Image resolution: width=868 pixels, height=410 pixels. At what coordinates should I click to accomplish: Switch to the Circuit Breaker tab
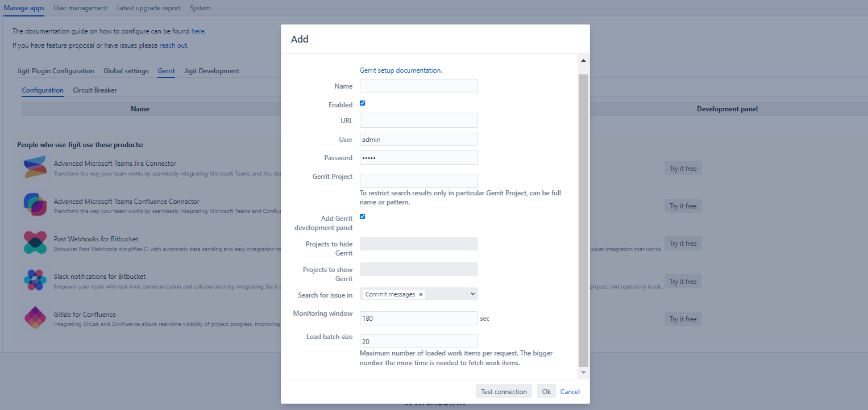point(94,90)
